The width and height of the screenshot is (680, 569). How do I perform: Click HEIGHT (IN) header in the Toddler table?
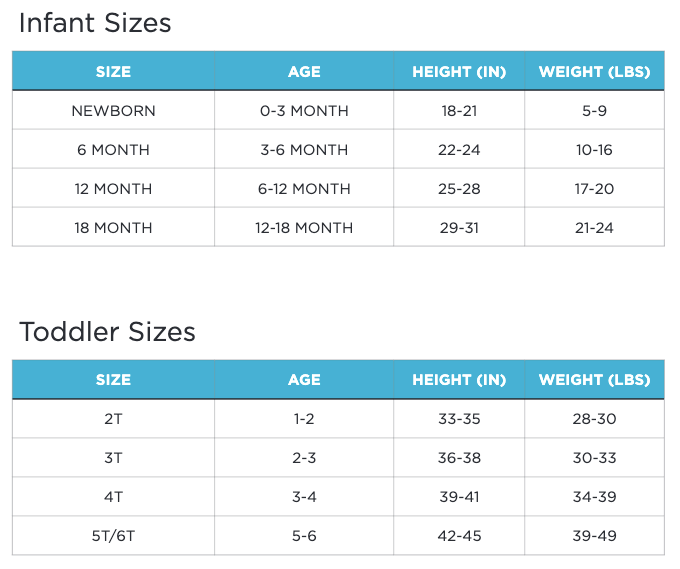coord(459,380)
